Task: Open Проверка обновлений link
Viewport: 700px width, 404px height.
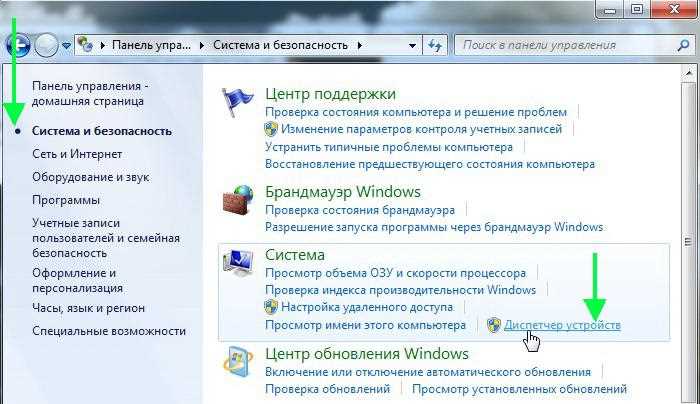Action: pyautogui.click(x=327, y=389)
